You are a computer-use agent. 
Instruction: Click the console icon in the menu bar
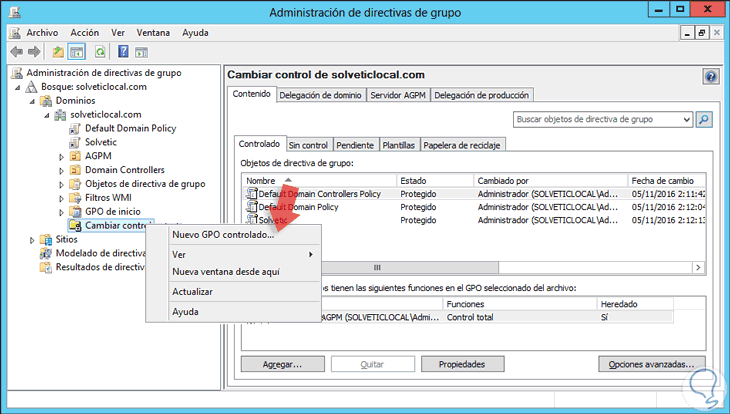point(15,33)
